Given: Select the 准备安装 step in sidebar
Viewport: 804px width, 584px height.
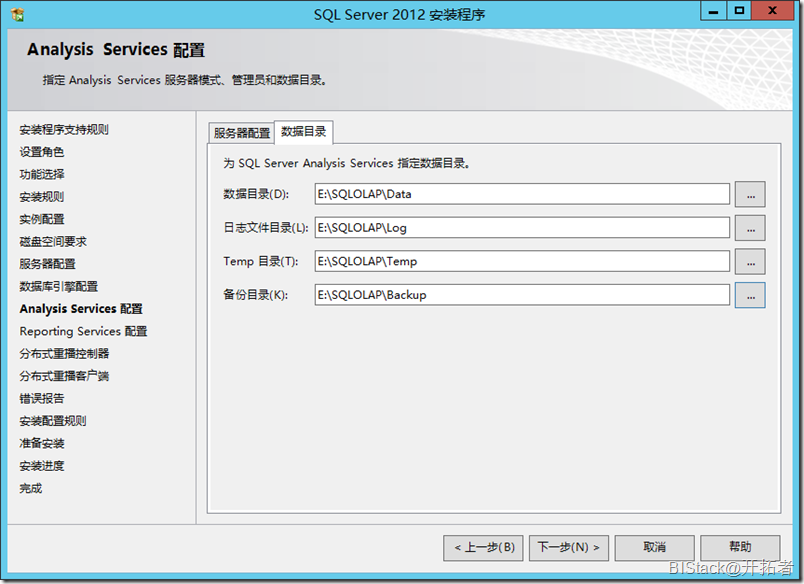Looking at the screenshot, I should [42, 444].
